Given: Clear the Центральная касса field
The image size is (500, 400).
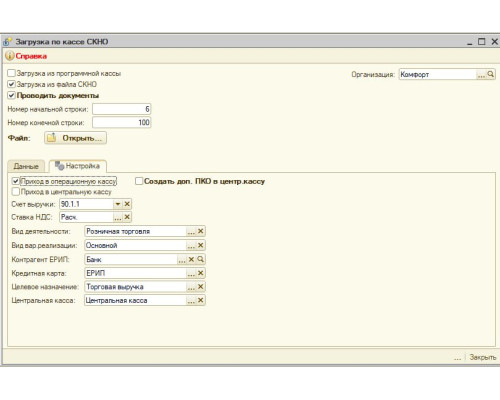Looking at the screenshot, I should 201,300.
